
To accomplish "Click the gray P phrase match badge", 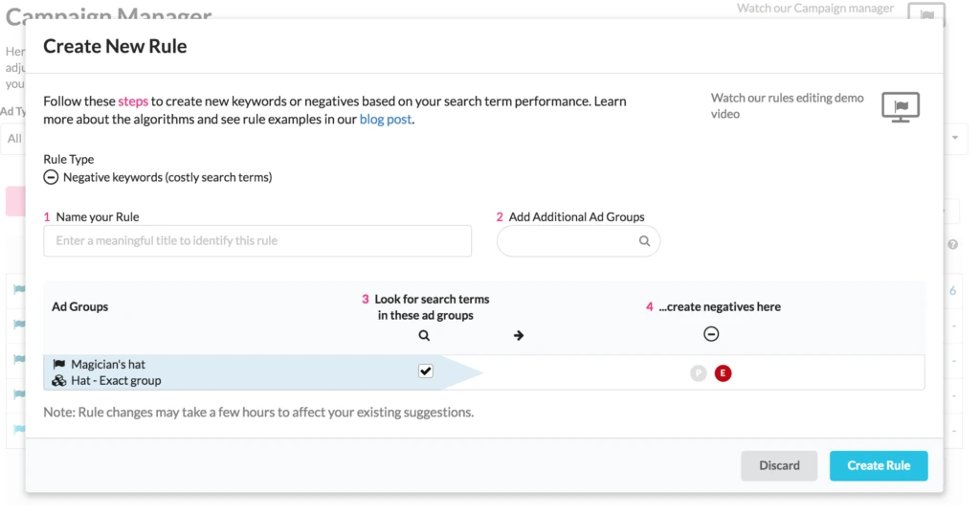I will tap(699, 373).
